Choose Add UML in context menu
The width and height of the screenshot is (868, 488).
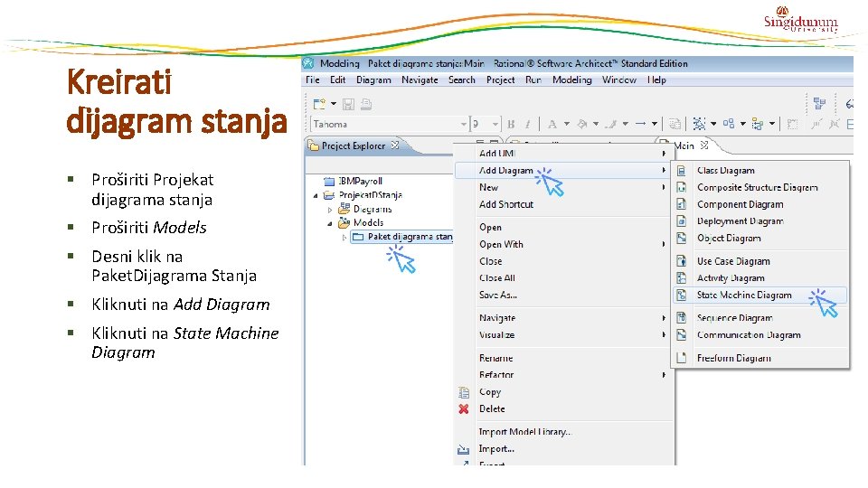pos(563,154)
